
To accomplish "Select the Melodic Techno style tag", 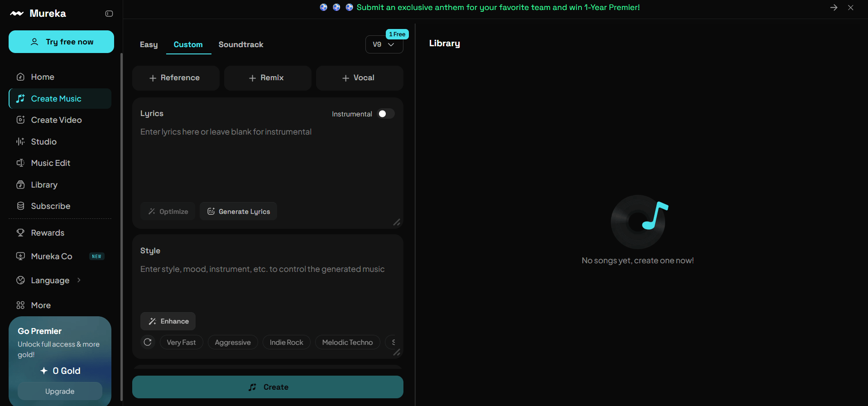I will (x=347, y=342).
